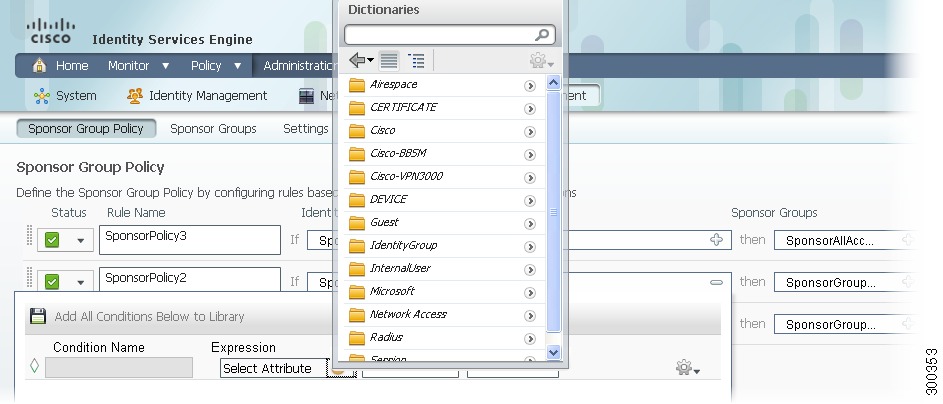The width and height of the screenshot is (943, 404).
Task: Open the Network Access dictionary folder
Action: coord(444,314)
